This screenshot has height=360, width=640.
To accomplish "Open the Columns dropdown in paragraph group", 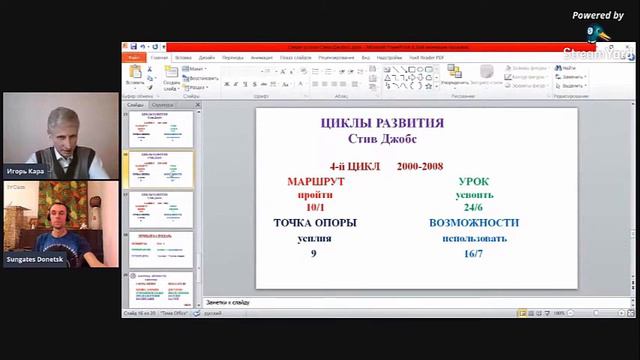I will pos(356,84).
